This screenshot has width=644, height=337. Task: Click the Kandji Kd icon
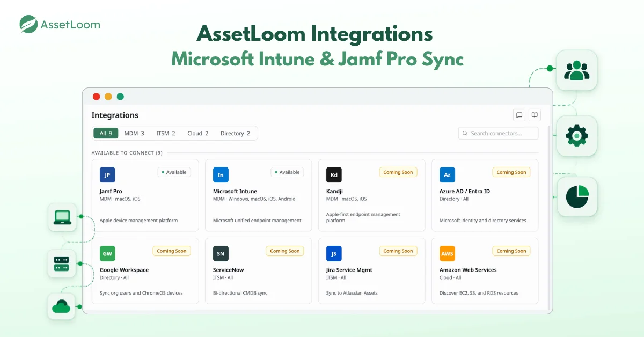(334, 174)
